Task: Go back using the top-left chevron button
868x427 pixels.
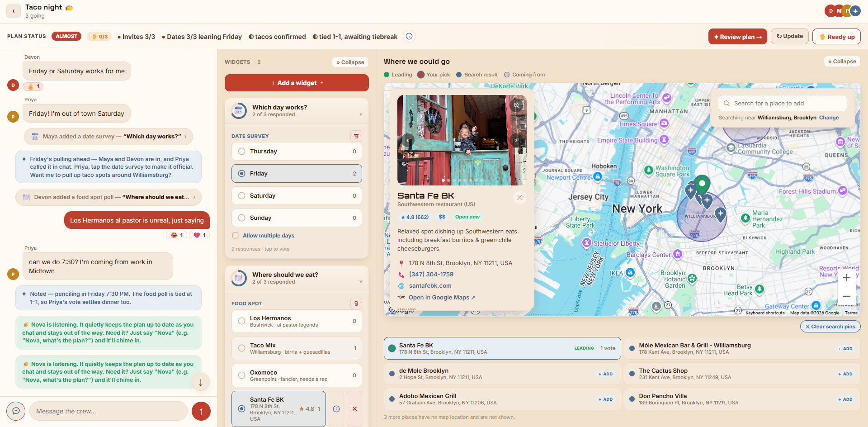Action: pyautogui.click(x=14, y=11)
